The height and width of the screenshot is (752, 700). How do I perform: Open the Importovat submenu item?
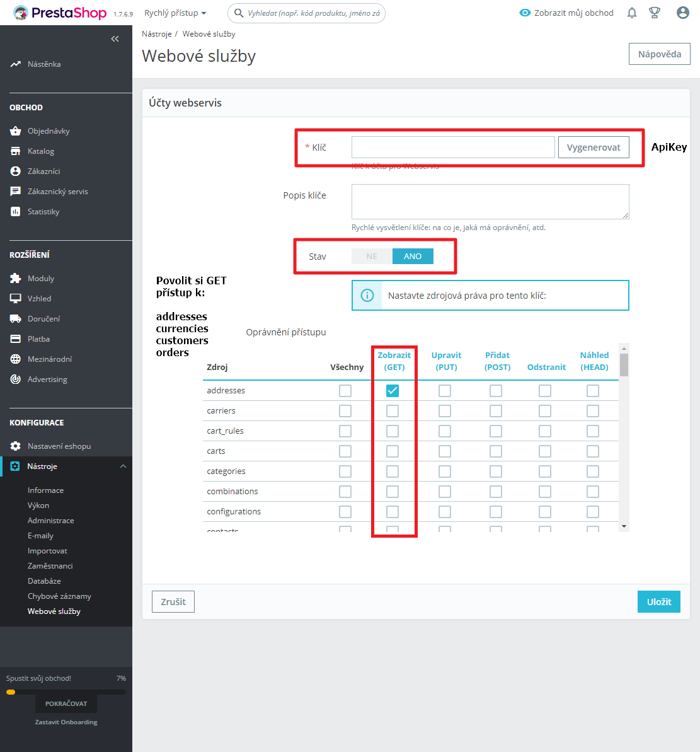pos(47,550)
